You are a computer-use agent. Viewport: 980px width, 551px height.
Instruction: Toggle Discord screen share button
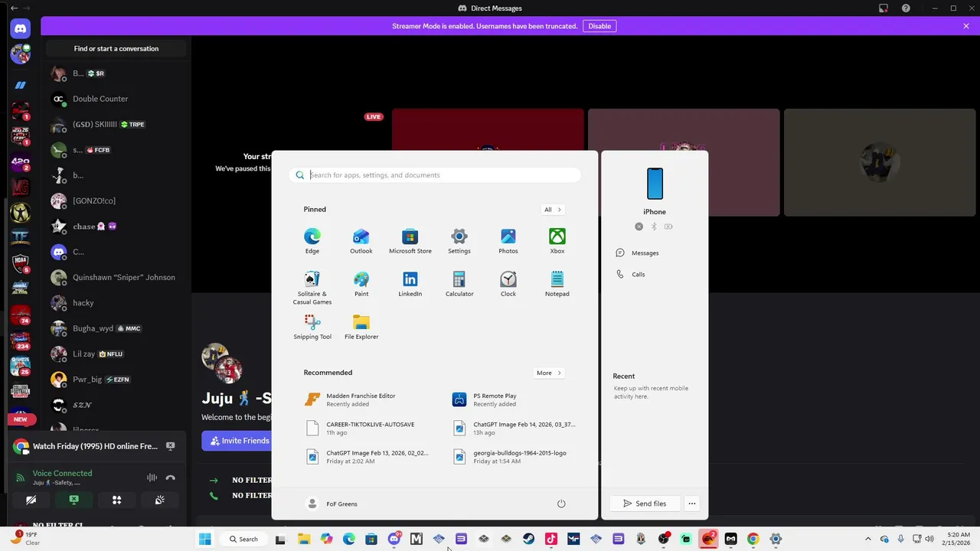coord(74,500)
